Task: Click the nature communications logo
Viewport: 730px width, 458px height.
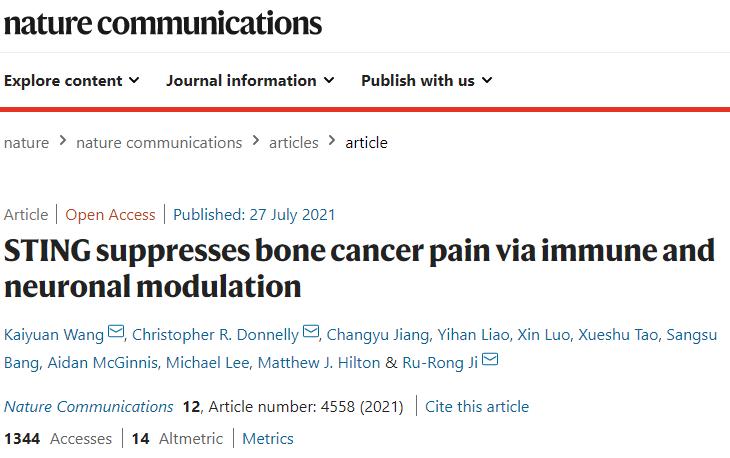Action: click(x=163, y=22)
